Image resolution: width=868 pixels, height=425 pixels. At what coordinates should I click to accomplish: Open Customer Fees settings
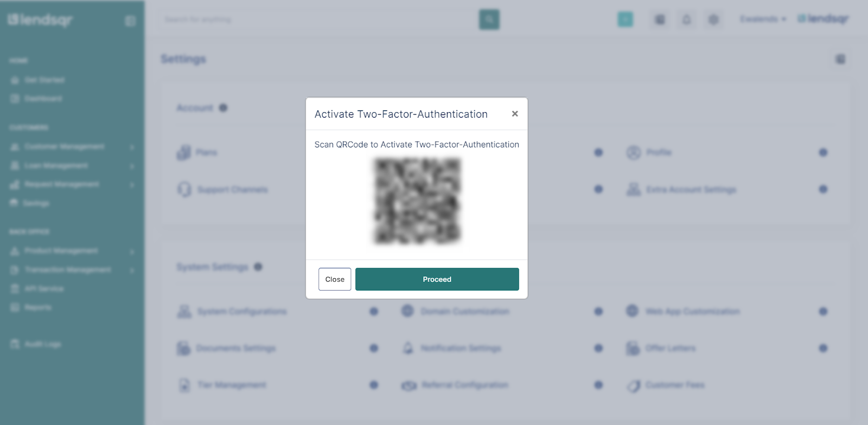[x=665, y=385]
